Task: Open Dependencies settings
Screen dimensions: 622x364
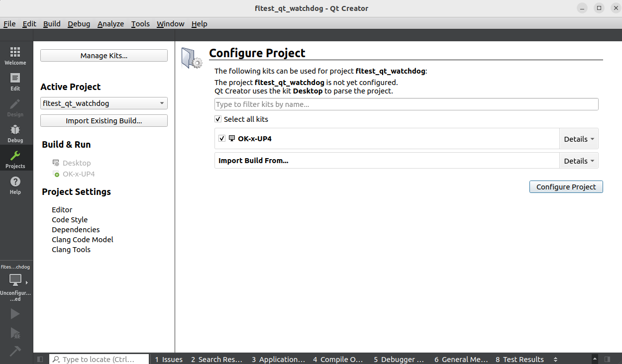Action: 76,230
